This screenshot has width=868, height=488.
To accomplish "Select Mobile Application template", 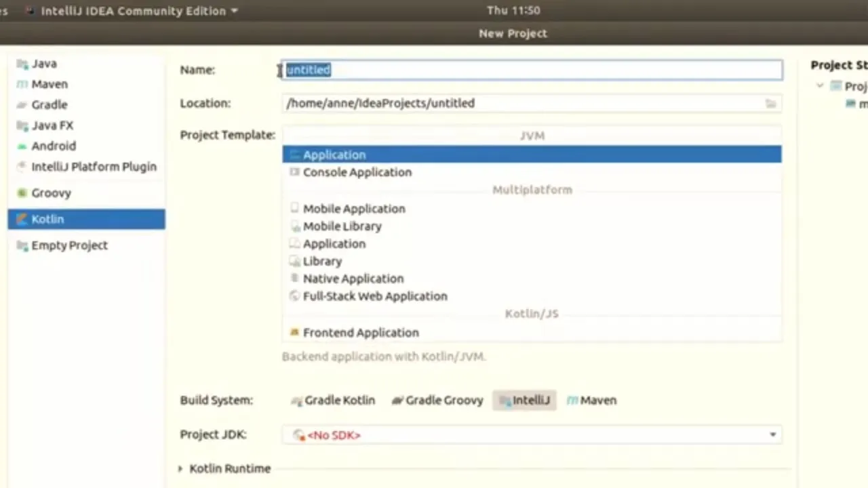I will [x=532, y=209].
